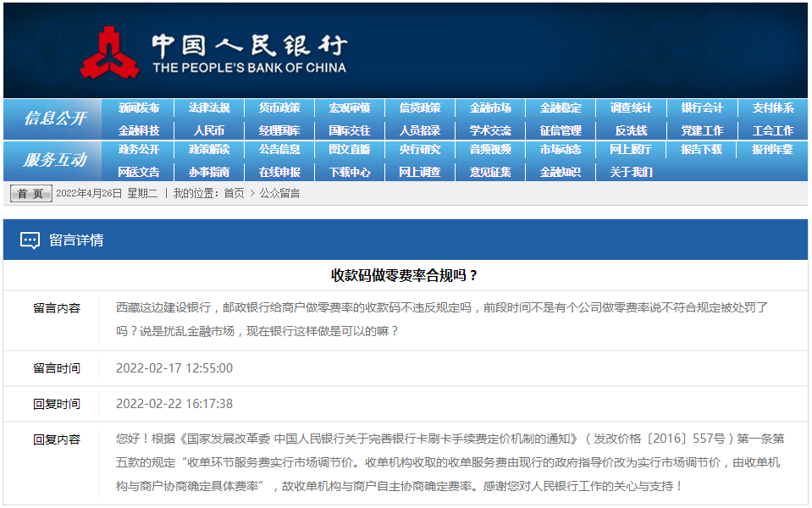The image size is (812, 508).
Task: Go to 金融科技 page
Action: (139, 130)
